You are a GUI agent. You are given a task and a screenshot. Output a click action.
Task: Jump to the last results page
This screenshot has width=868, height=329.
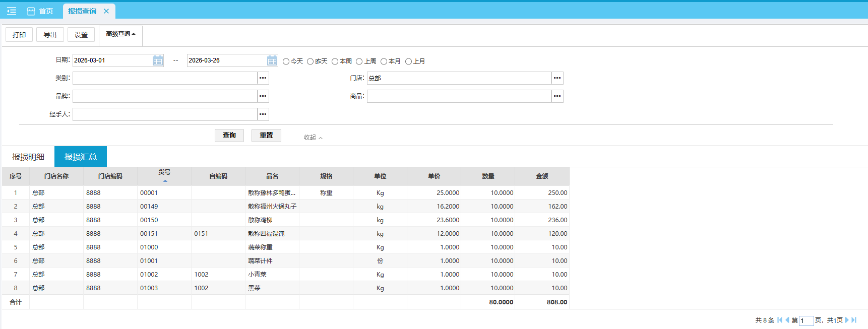click(854, 320)
